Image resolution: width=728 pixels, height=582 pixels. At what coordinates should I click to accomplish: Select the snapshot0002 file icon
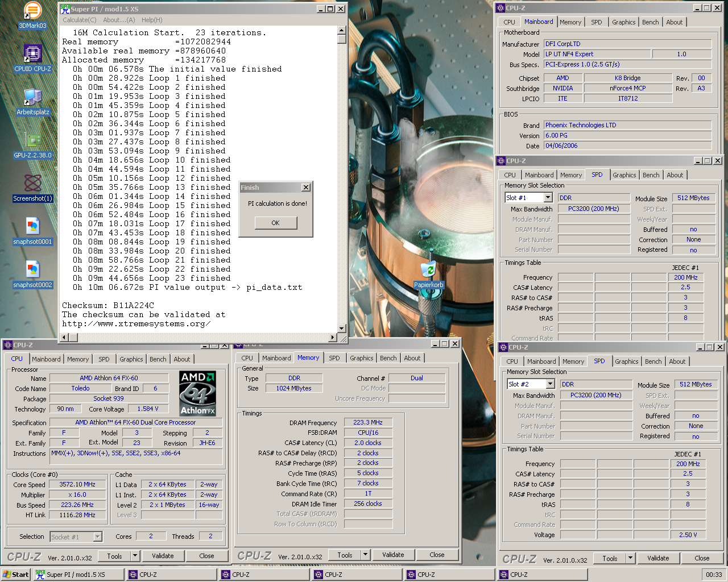pos(32,274)
